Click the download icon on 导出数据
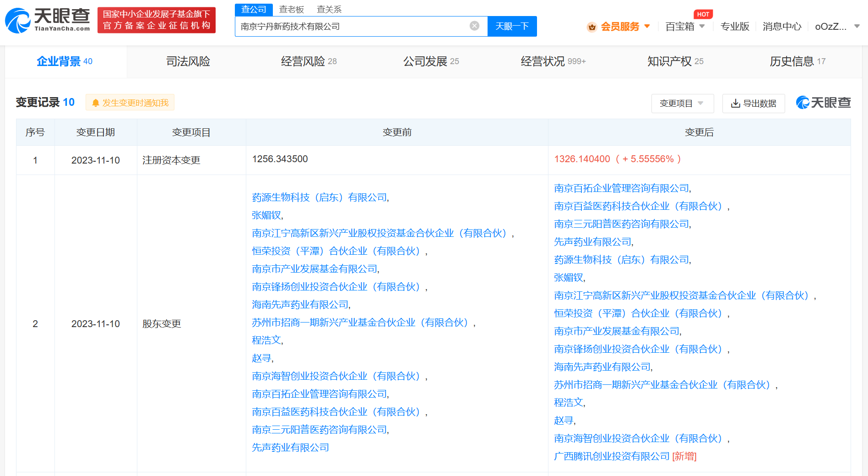The image size is (868, 476). click(x=735, y=104)
